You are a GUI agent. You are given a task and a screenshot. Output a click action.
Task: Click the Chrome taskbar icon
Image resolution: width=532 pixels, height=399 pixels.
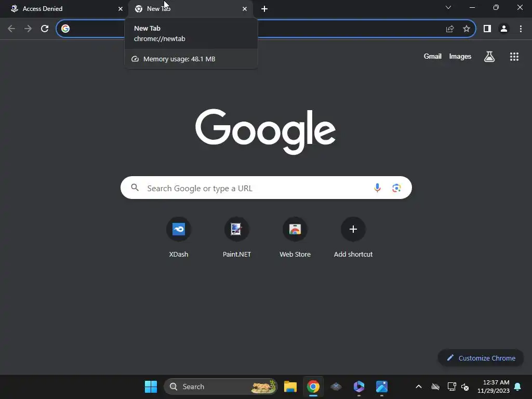coord(313,387)
